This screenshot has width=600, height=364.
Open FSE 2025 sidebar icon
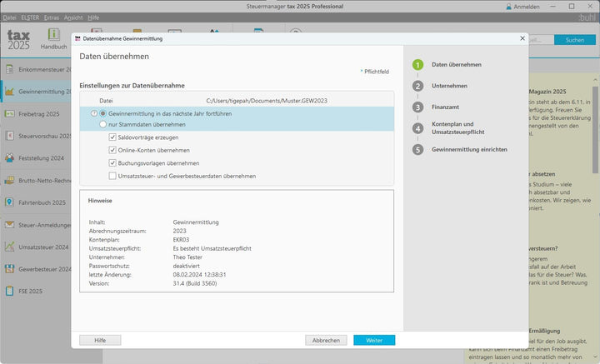(x=9, y=291)
